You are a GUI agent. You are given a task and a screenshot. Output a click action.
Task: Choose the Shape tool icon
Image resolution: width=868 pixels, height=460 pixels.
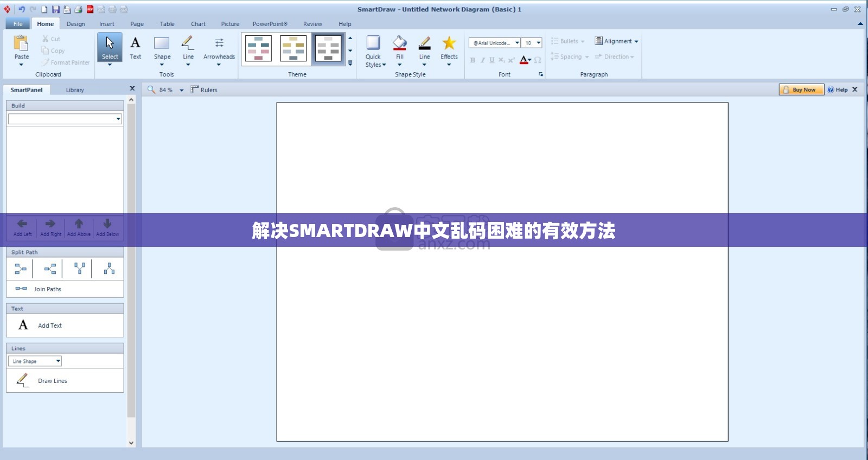[x=162, y=43]
